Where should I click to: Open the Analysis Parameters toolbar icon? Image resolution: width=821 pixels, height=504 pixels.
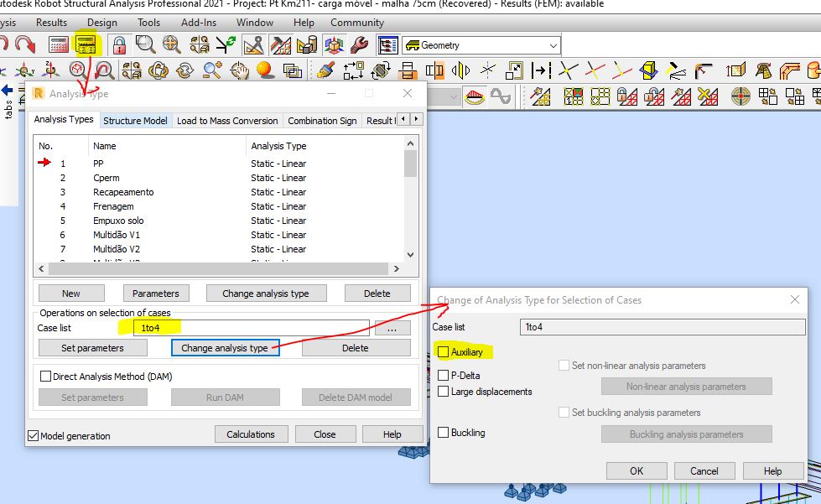point(86,44)
